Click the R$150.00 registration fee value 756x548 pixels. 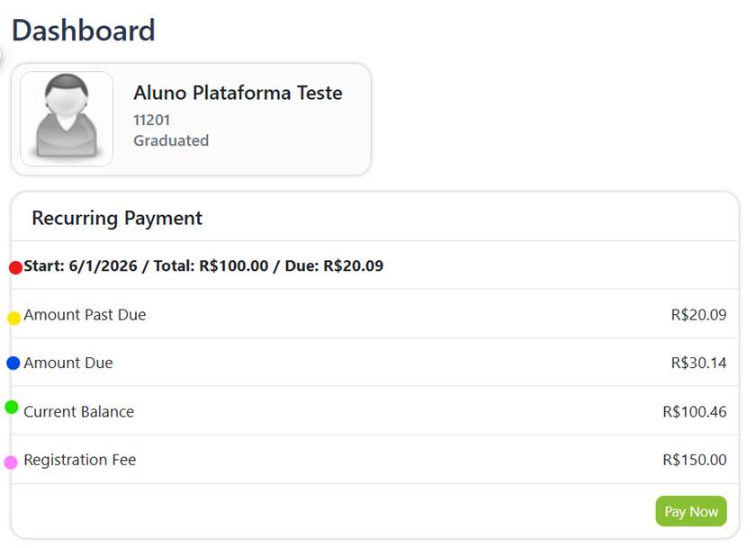pyautogui.click(x=695, y=460)
